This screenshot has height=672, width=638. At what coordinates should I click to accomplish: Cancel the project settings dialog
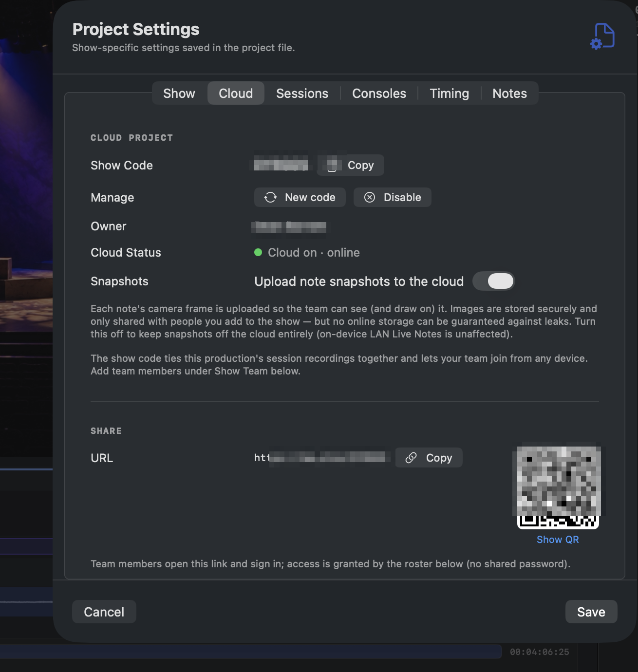coord(104,612)
